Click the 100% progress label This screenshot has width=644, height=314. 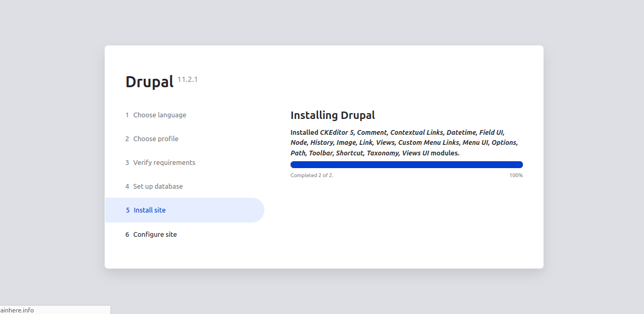[x=516, y=175]
